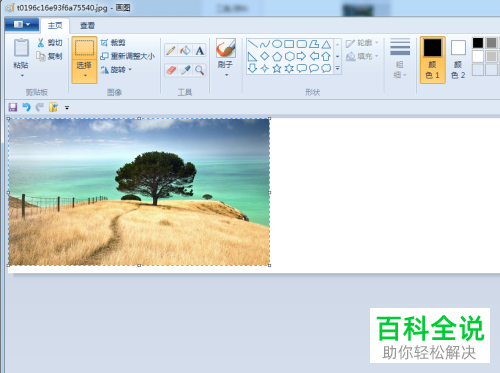500x373 pixels.
Task: Select the Magnifier tool
Action: click(x=199, y=70)
